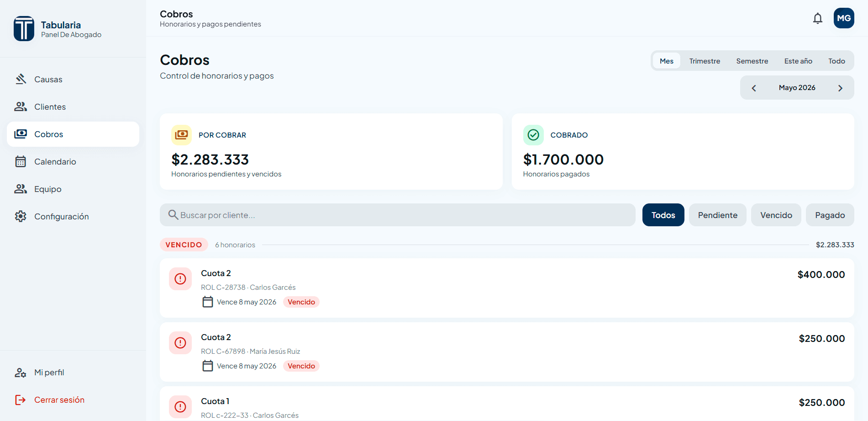Open notifications bell
868x421 pixels.
[x=818, y=18]
